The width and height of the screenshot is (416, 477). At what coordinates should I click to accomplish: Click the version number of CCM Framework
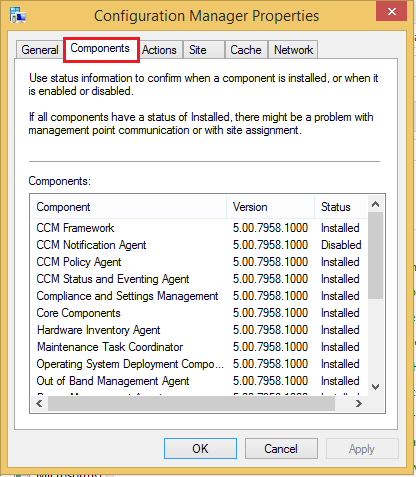(x=270, y=228)
